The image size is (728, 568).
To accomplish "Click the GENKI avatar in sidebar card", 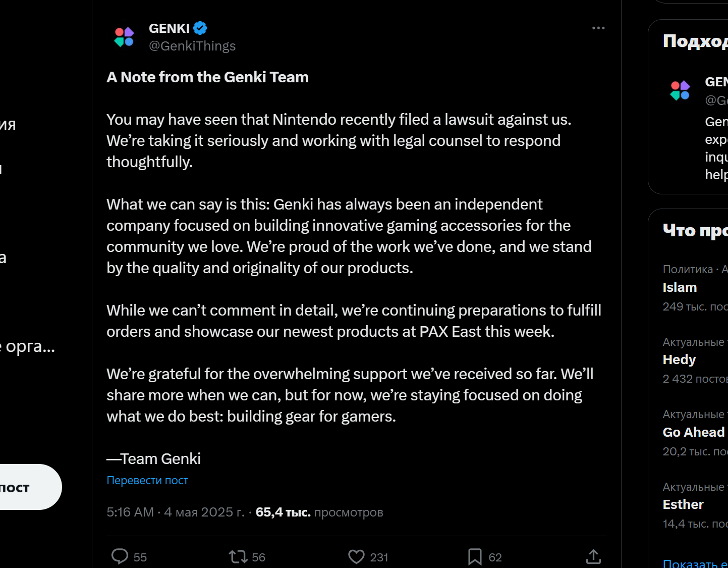I will (680, 90).
